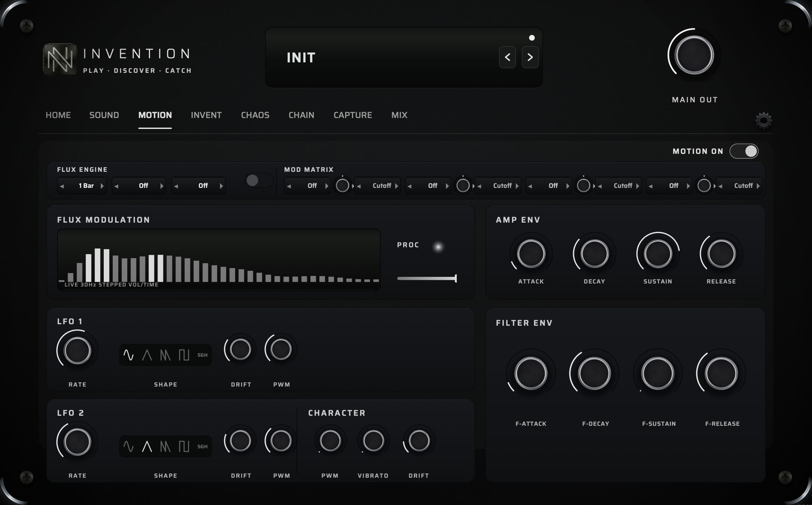Click the preset display indicator dot
This screenshot has width=812, height=505.
tap(532, 38)
